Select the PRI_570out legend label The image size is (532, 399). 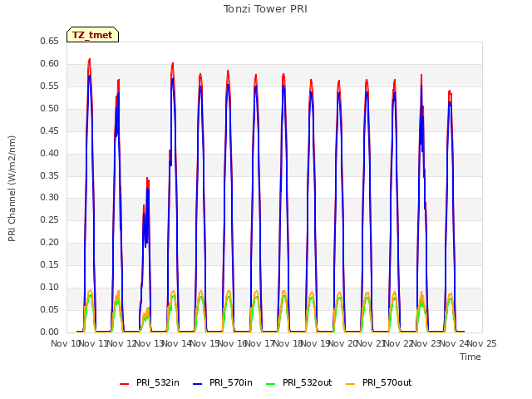coord(387,382)
